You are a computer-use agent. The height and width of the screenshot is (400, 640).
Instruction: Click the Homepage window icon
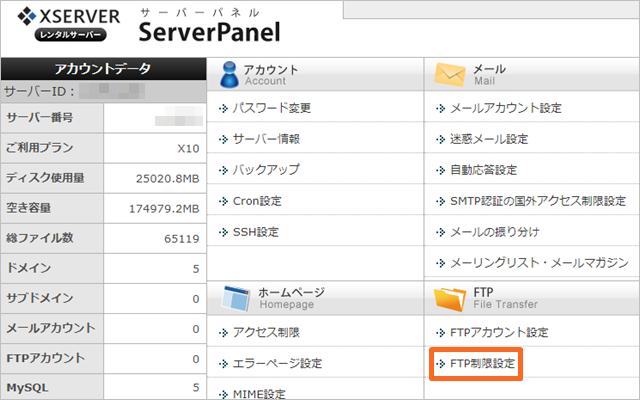(x=230, y=297)
